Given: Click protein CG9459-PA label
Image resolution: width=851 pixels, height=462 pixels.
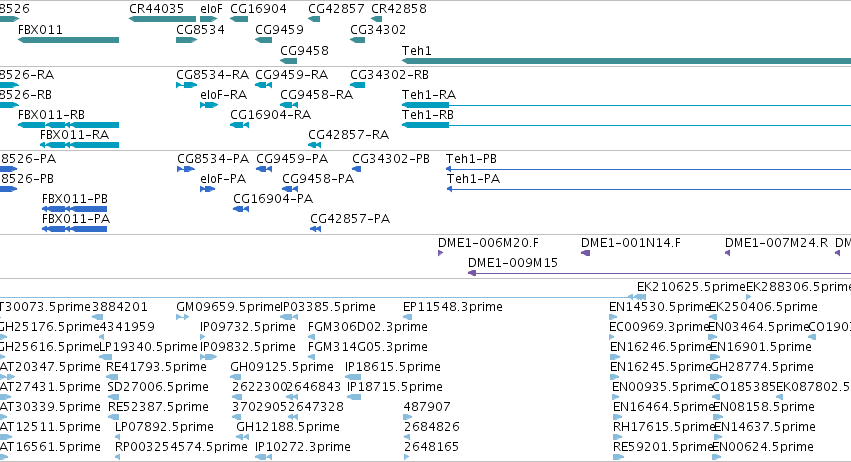Looking at the screenshot, I should (292, 159).
